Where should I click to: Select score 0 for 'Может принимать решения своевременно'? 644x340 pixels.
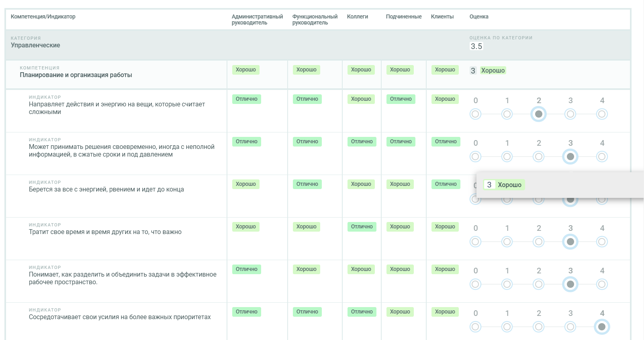pyautogui.click(x=476, y=157)
